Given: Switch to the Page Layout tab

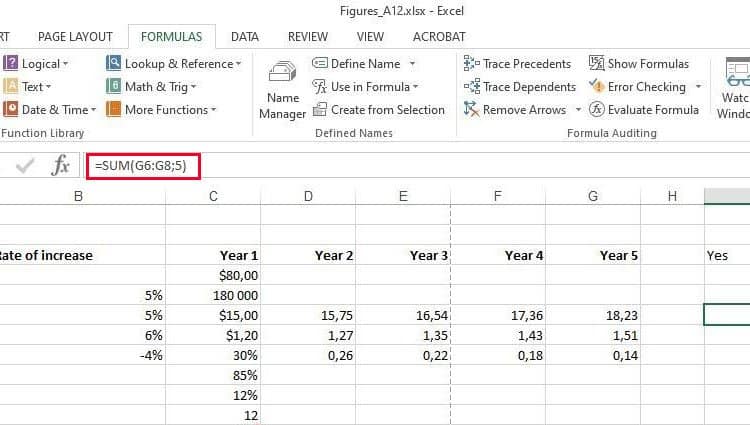Looking at the screenshot, I should [75, 37].
